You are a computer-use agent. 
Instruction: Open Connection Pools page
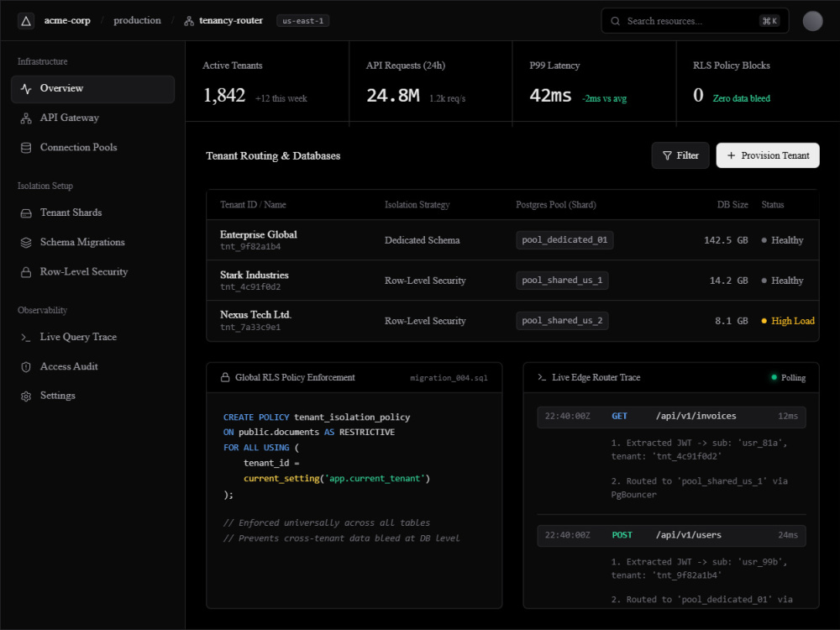click(x=92, y=147)
